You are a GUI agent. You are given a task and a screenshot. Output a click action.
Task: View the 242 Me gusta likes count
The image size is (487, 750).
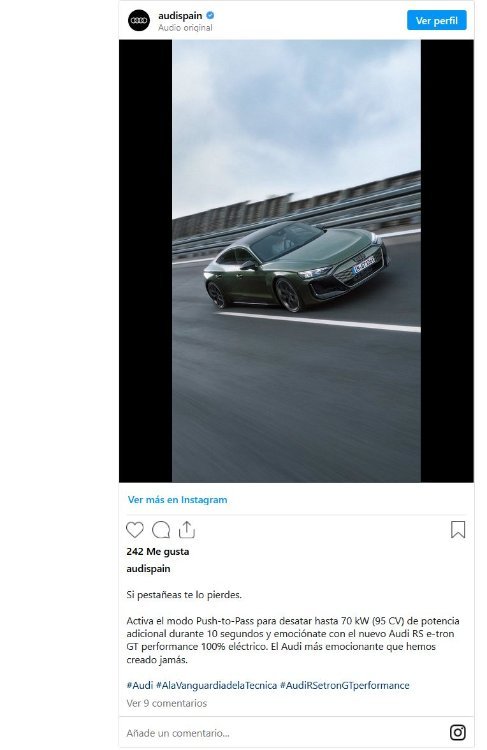pos(158,551)
